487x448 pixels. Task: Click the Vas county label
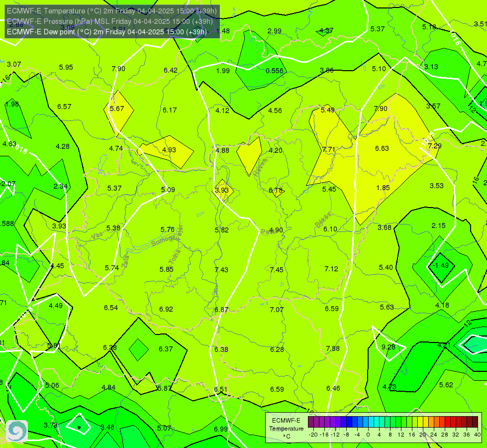click(97, 236)
